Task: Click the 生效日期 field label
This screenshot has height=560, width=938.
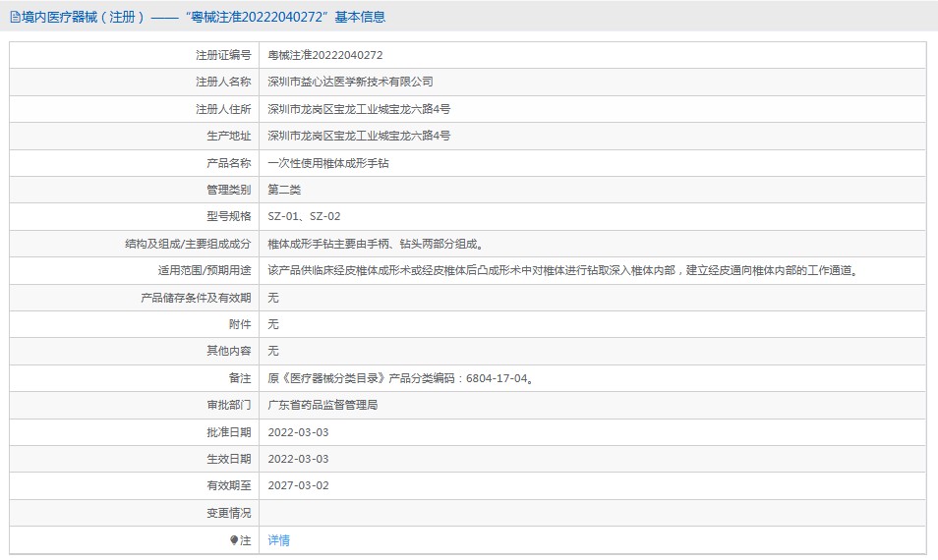Action: point(228,459)
